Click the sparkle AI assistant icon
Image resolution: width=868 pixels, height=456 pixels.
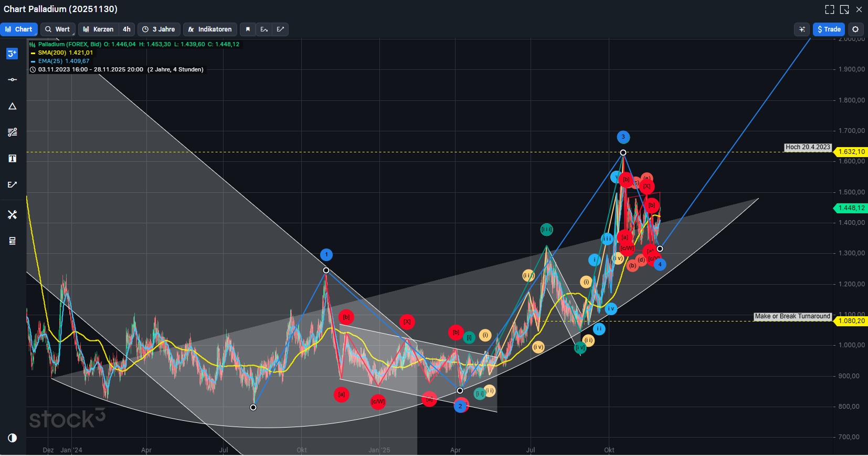(802, 29)
